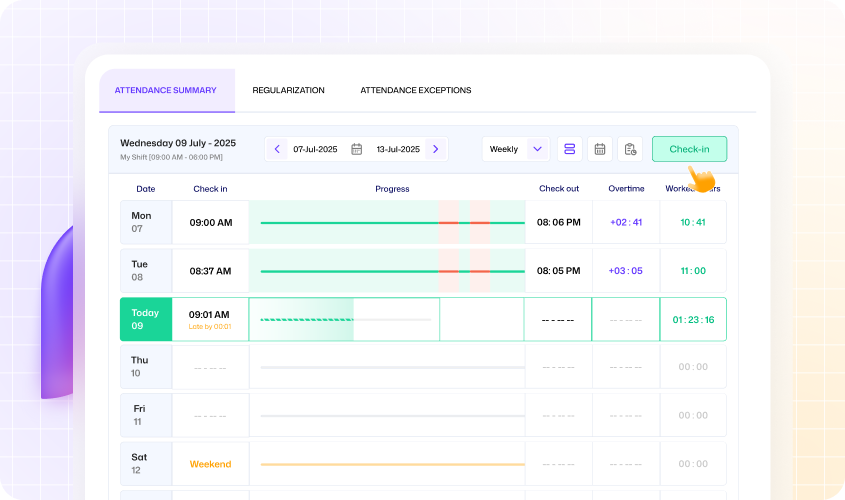The height and width of the screenshot is (500, 845).
Task: Click the 13-Jul-2025 end date field
Action: click(398, 149)
